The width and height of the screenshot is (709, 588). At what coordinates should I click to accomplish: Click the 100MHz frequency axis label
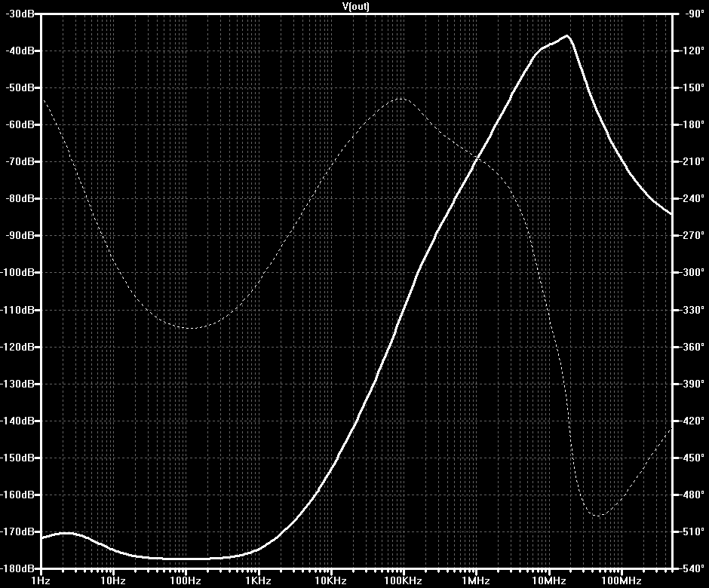[622, 580]
